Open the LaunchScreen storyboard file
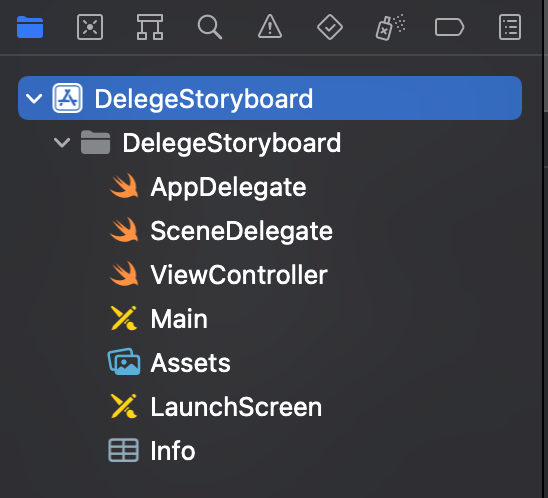 click(236, 407)
